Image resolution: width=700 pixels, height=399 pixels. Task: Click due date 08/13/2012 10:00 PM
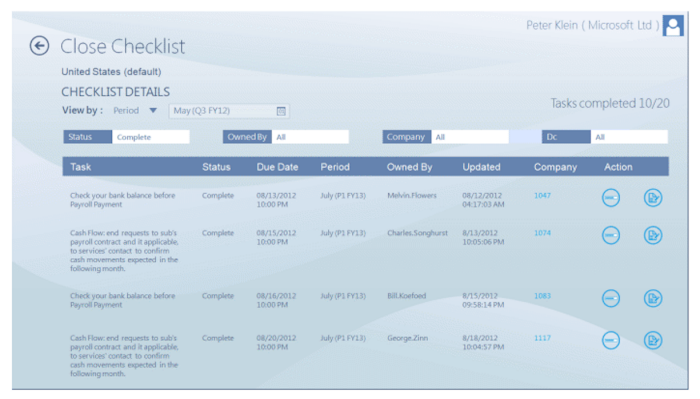pos(276,200)
